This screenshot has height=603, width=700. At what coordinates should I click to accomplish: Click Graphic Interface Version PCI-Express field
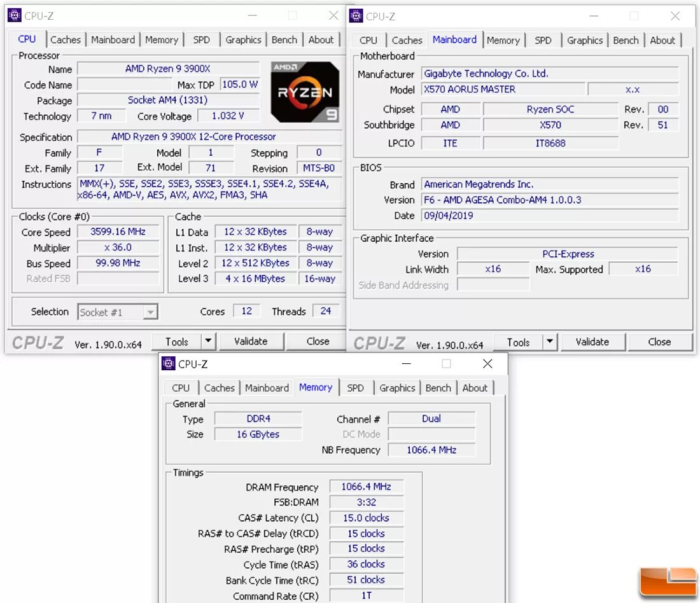[x=568, y=254]
